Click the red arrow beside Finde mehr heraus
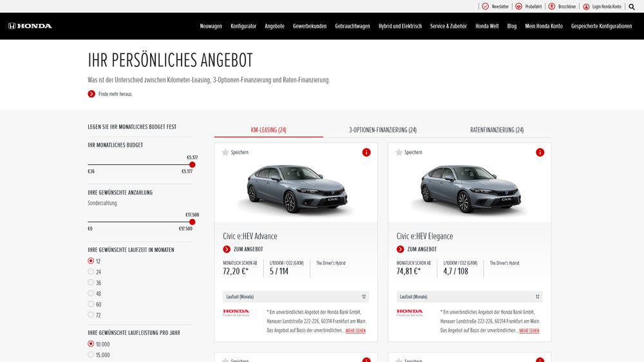The image size is (644, 362). pos(91,94)
